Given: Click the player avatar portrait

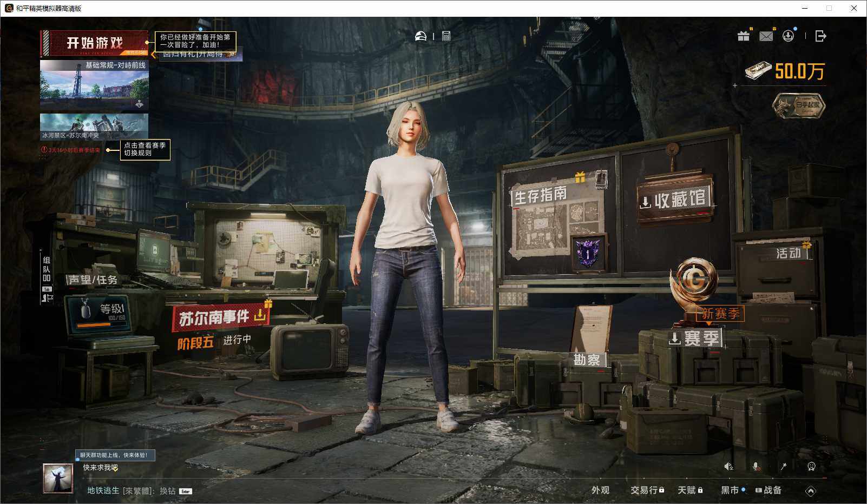Looking at the screenshot, I should coord(57,479).
